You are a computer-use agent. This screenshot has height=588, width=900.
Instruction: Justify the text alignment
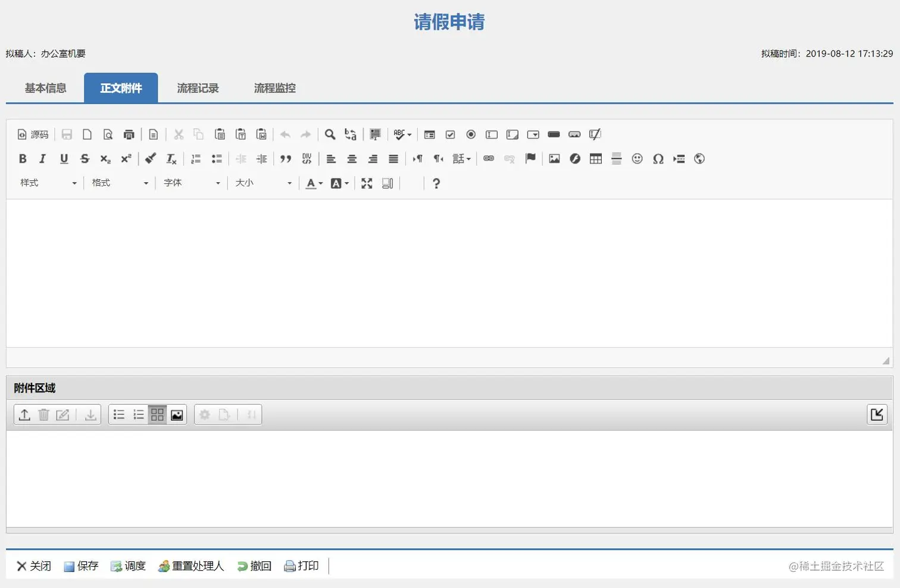(393, 159)
